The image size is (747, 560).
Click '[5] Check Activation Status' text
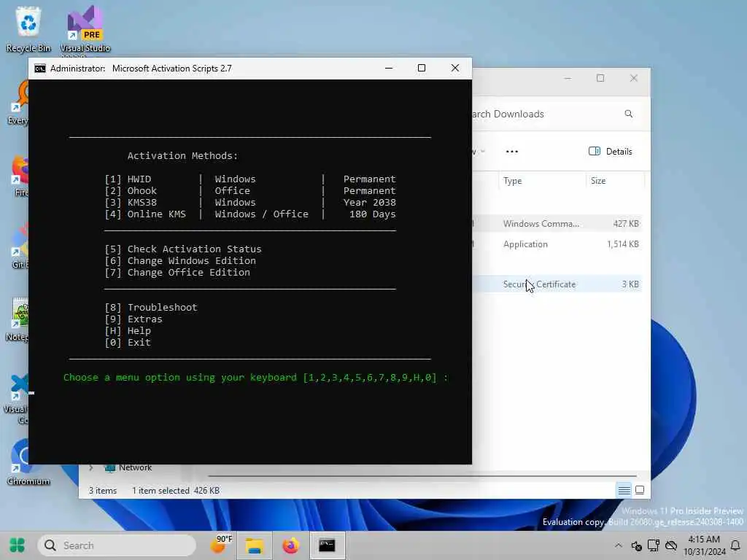[183, 249]
